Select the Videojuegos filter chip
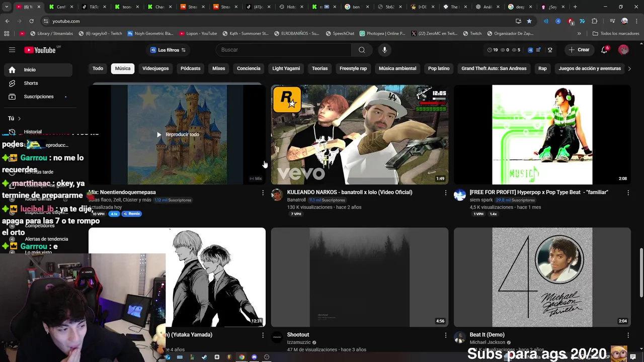 click(x=155, y=68)
